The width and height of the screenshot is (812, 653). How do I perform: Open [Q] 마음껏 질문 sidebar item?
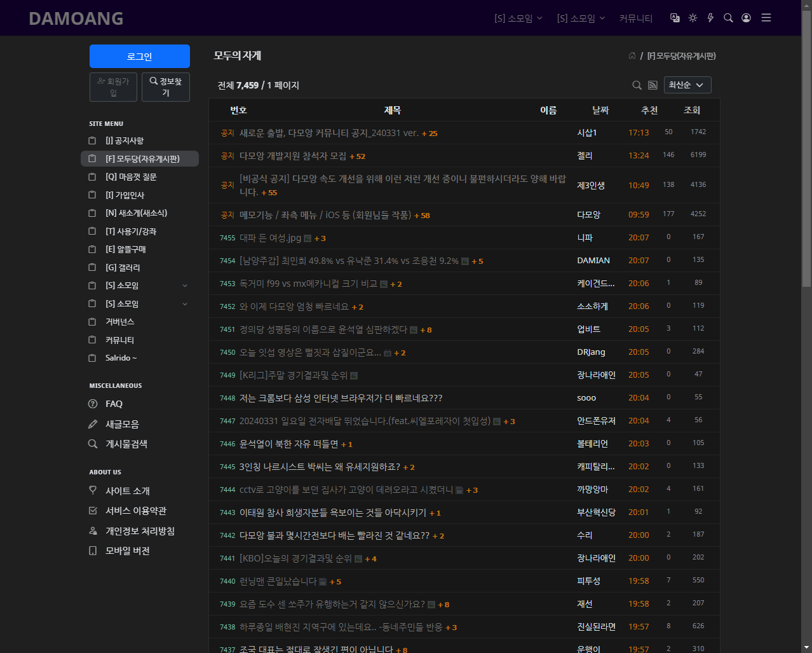[131, 177]
